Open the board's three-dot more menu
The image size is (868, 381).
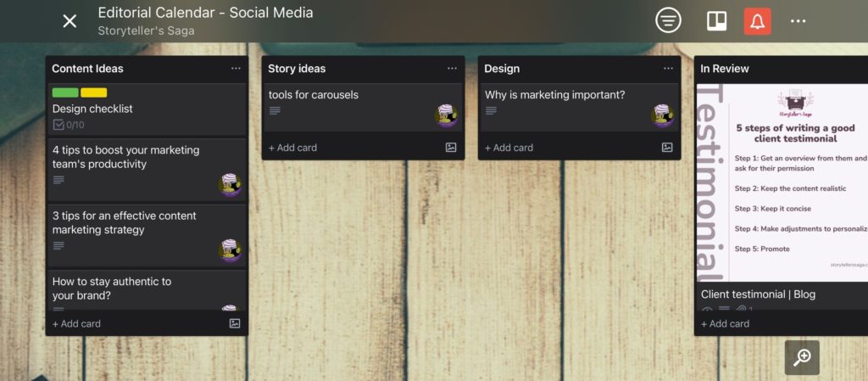pos(798,21)
